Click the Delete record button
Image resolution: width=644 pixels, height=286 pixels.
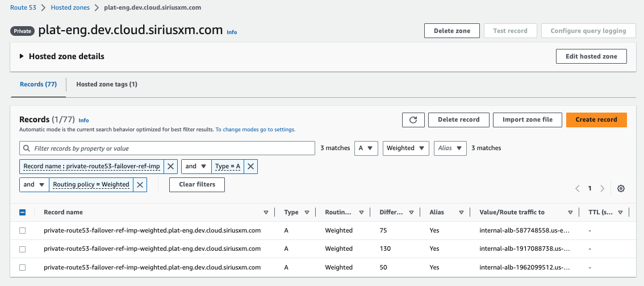[459, 119]
